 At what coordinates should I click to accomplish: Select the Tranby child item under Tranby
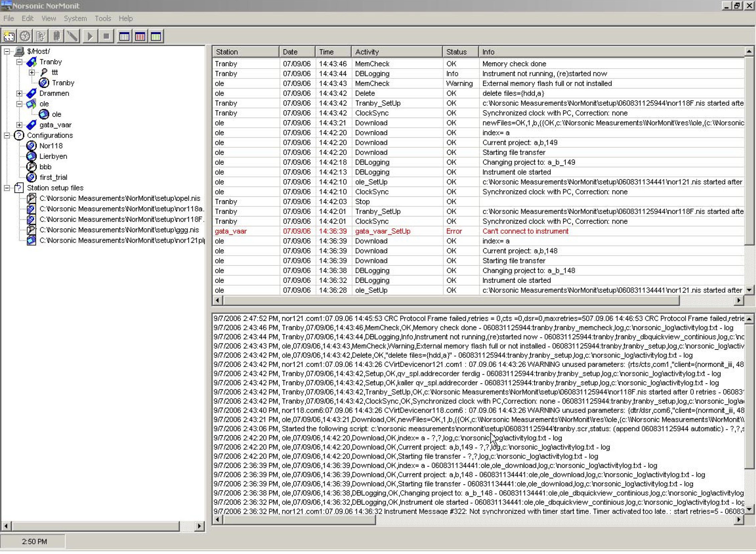[63, 83]
